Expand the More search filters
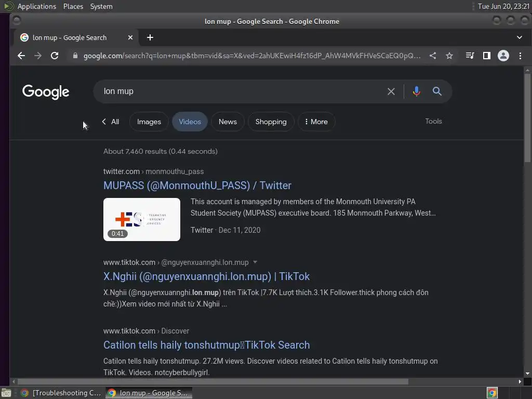This screenshot has width=532, height=399. pyautogui.click(x=316, y=122)
